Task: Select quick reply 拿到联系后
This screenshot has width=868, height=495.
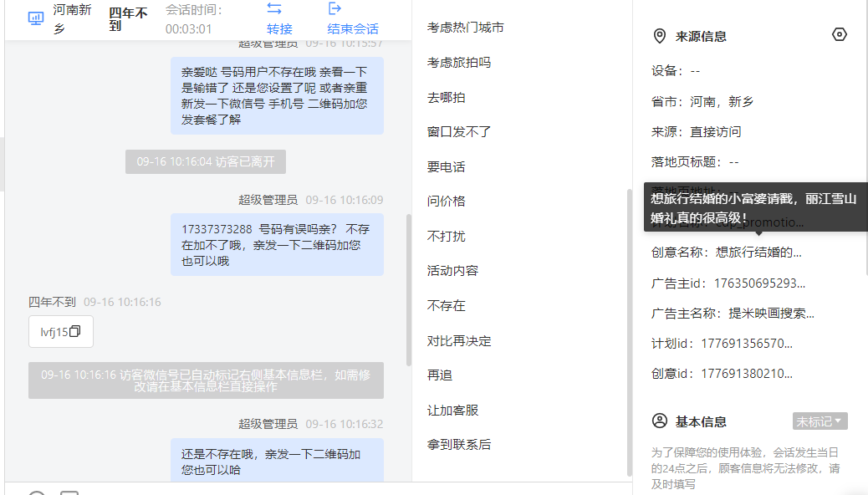Action: (x=459, y=445)
